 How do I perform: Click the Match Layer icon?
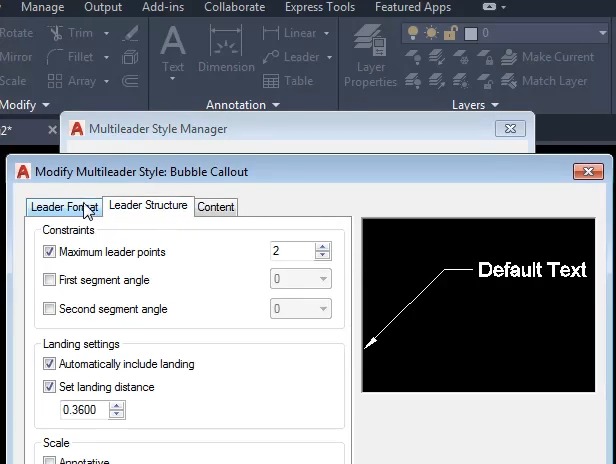point(509,81)
